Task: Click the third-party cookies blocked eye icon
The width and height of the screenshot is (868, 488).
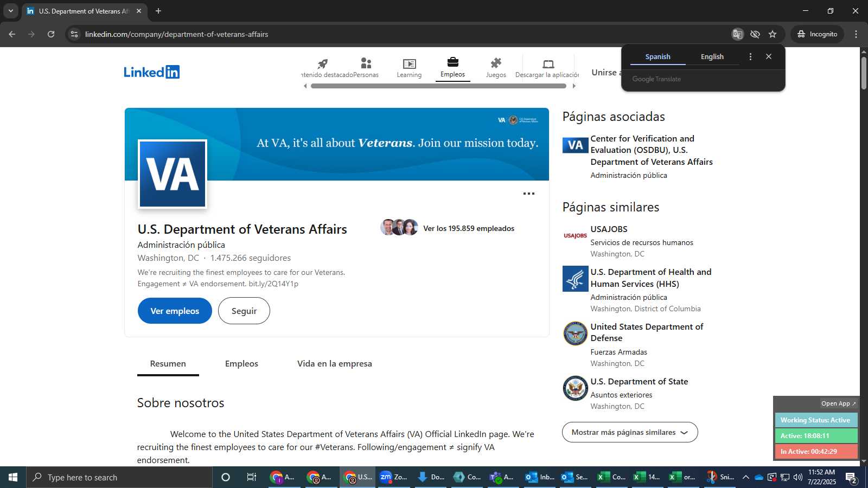Action: 755,34
